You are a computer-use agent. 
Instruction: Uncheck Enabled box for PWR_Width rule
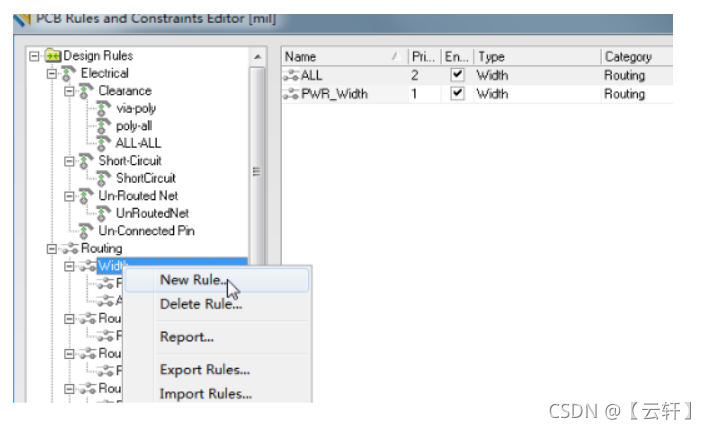[x=457, y=94]
